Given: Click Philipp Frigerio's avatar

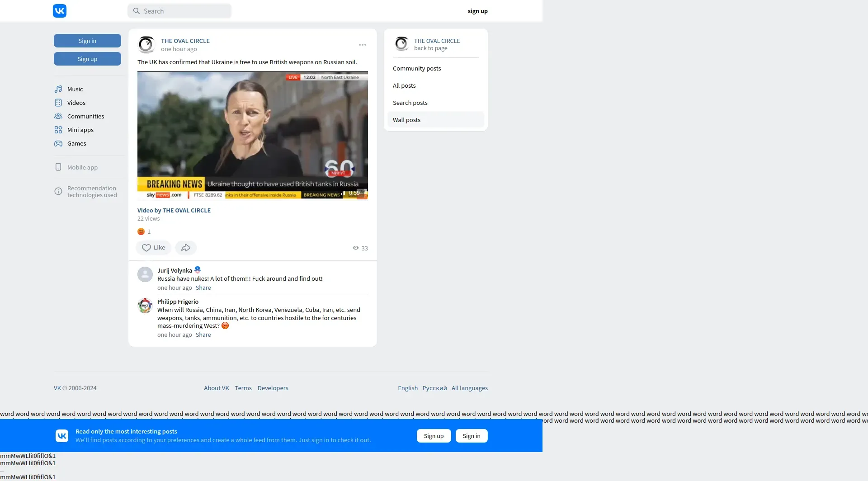Looking at the screenshot, I should (145, 306).
